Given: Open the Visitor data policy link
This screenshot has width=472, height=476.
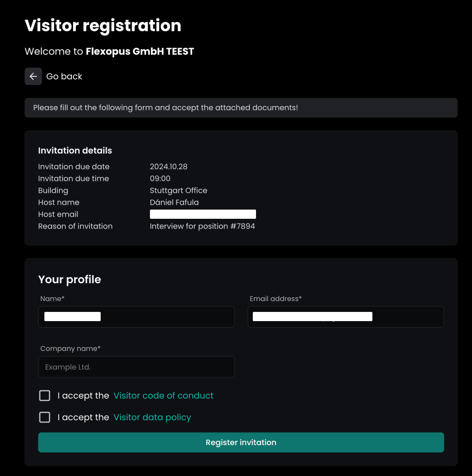Looking at the screenshot, I should [x=152, y=418].
